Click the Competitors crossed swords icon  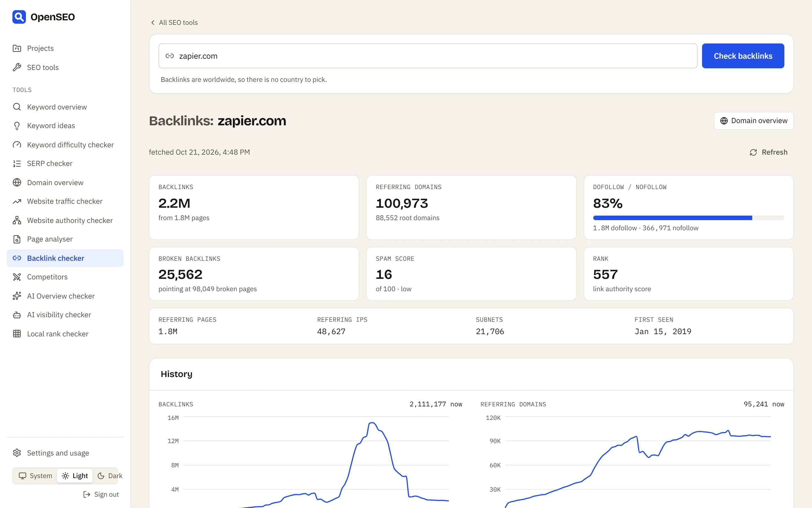(x=17, y=277)
